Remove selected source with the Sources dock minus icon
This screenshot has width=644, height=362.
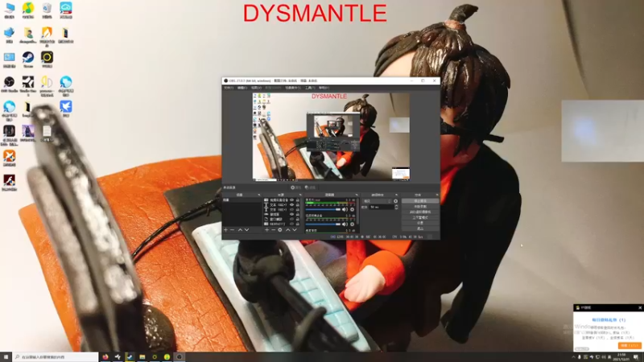point(273,230)
